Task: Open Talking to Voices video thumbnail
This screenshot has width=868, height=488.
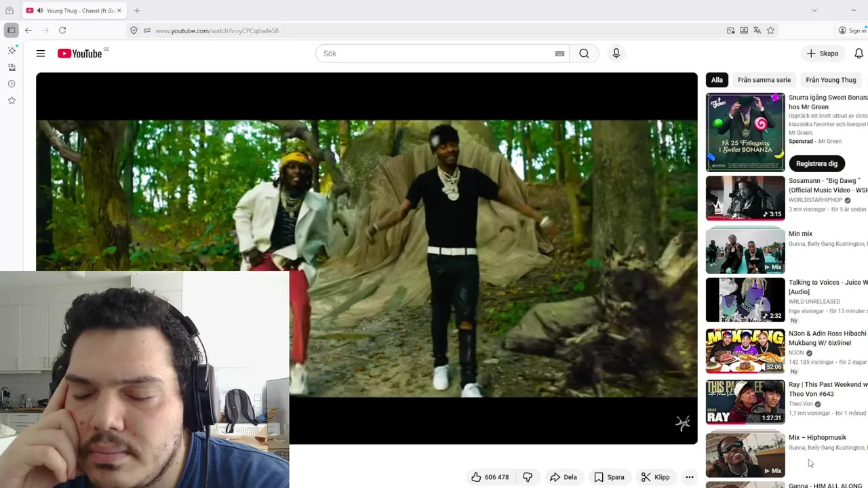Action: (745, 300)
